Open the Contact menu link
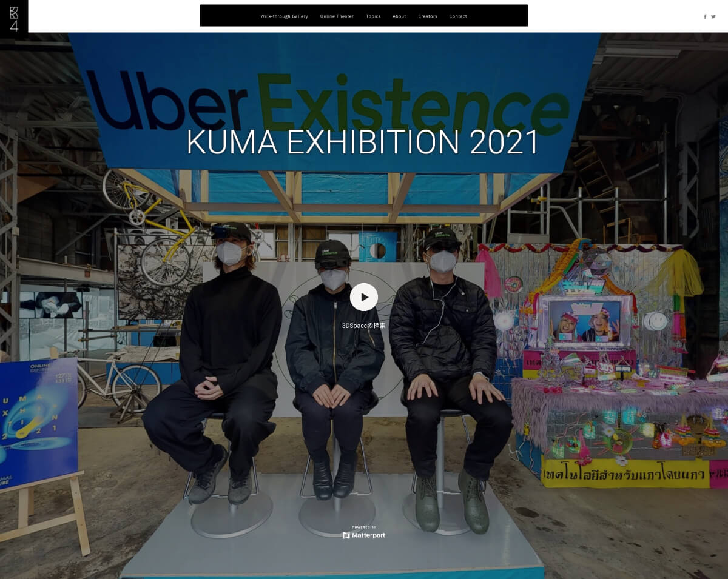This screenshot has height=579, width=728. pos(458,16)
